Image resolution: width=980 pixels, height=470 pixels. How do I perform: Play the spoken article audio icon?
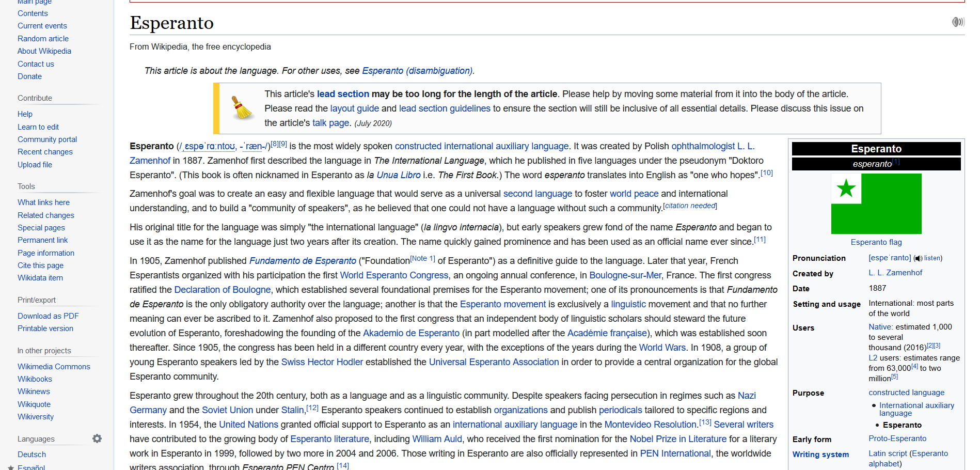click(958, 22)
